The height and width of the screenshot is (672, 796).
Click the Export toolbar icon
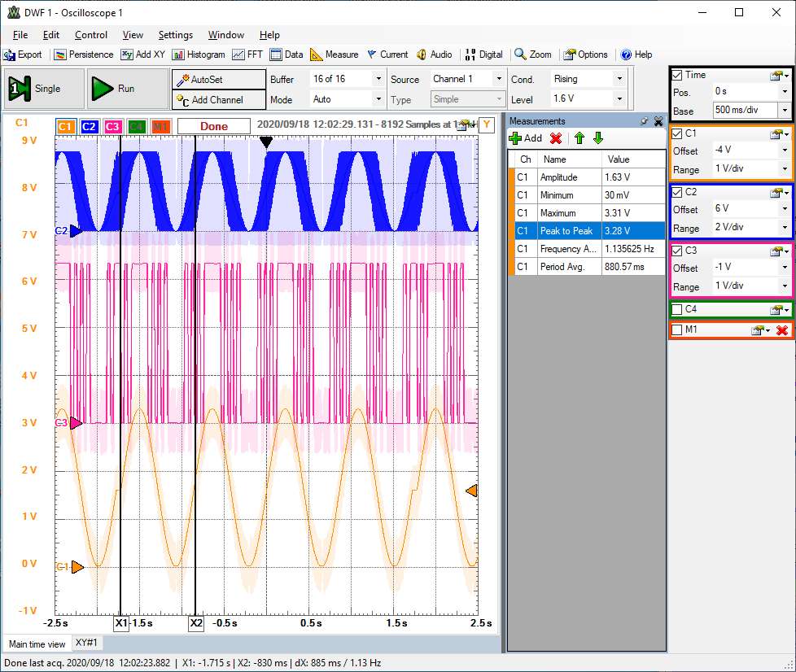tap(23, 55)
